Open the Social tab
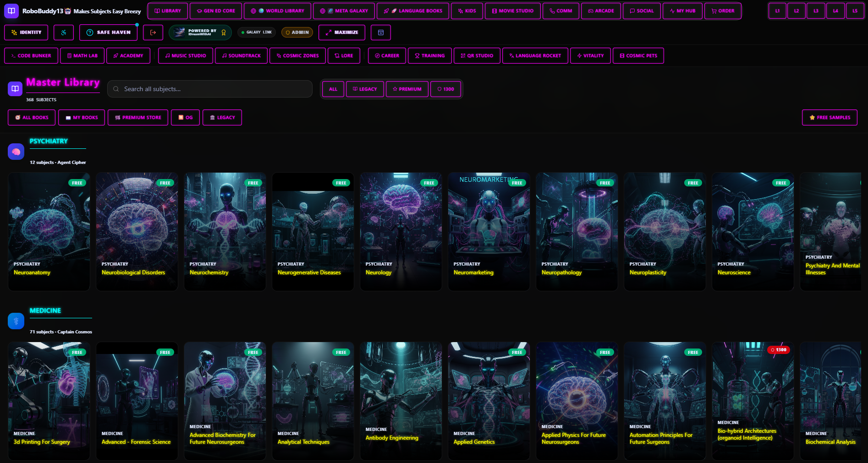The width and height of the screenshot is (868, 463). pos(642,11)
